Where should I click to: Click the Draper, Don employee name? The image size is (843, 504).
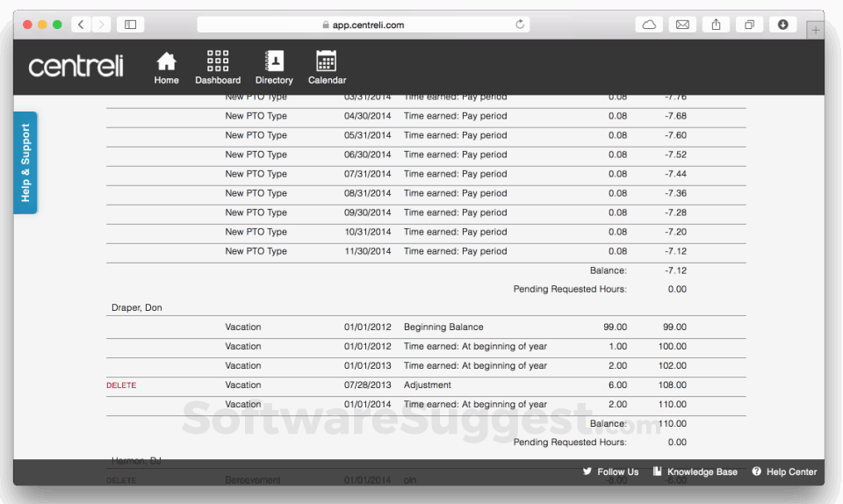(137, 307)
